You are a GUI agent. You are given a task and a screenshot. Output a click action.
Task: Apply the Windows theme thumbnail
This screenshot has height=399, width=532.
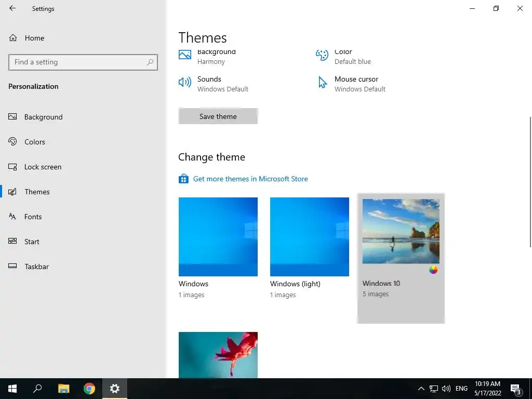coord(218,237)
